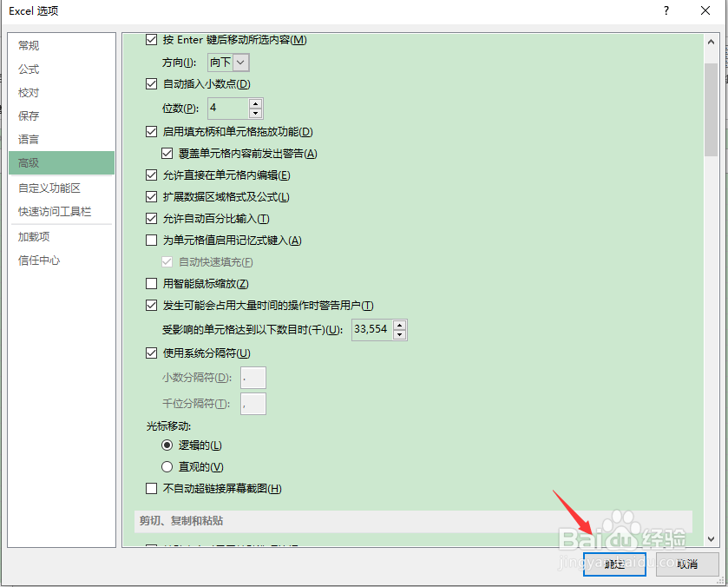Toggle the 自动插入小数点 checkbox
Image resolution: width=728 pixels, height=587 pixels.
[152, 85]
